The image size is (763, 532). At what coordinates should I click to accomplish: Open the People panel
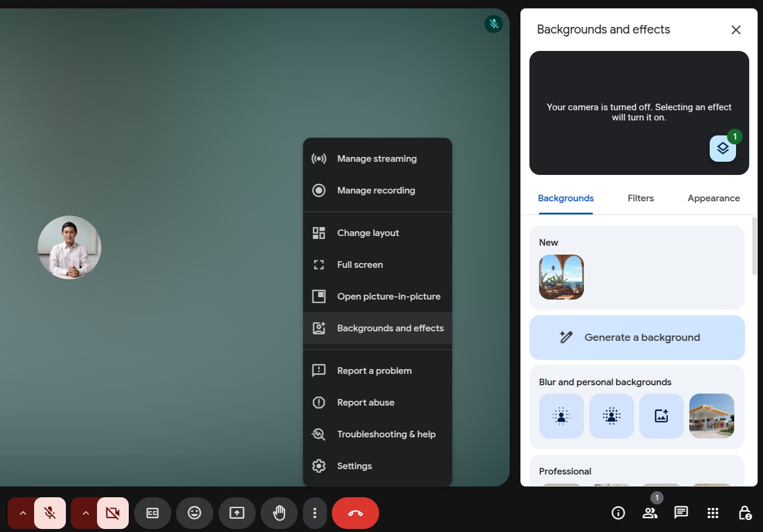tap(650, 513)
